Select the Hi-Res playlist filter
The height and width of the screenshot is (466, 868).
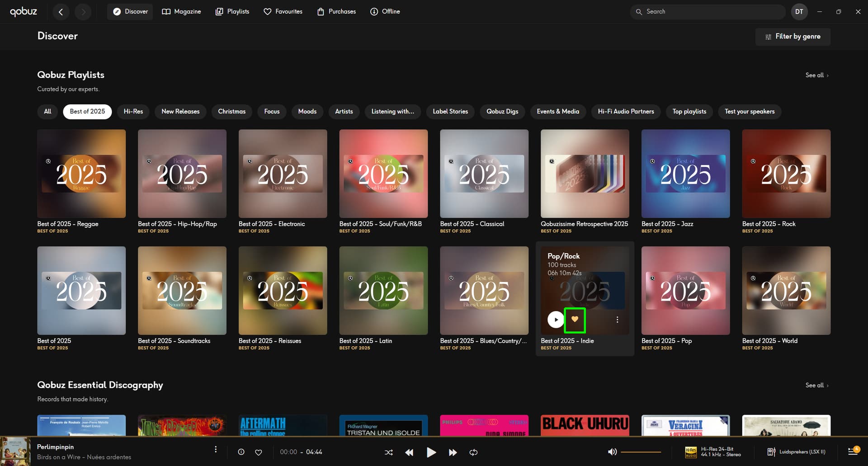tap(133, 112)
